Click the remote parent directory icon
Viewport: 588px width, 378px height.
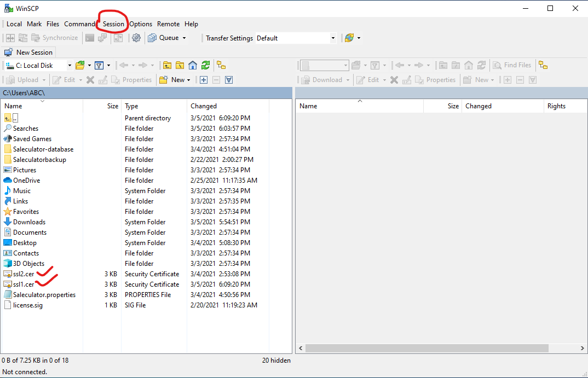(x=443, y=66)
